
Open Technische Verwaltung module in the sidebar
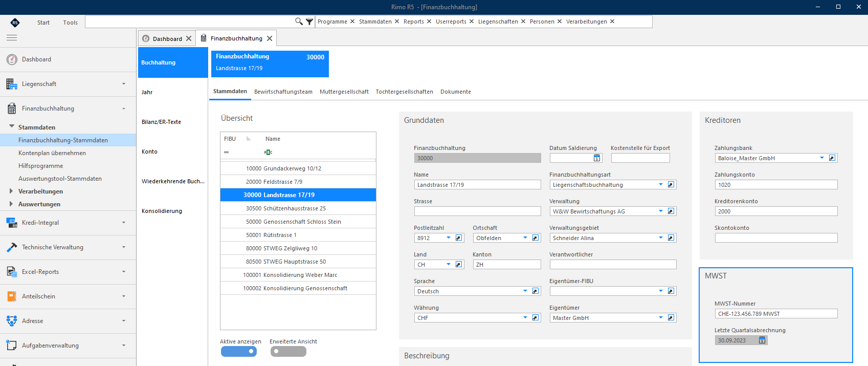[68, 247]
